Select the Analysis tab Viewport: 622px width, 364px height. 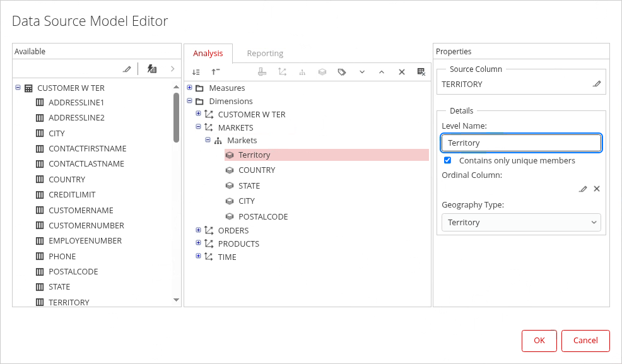[208, 54]
